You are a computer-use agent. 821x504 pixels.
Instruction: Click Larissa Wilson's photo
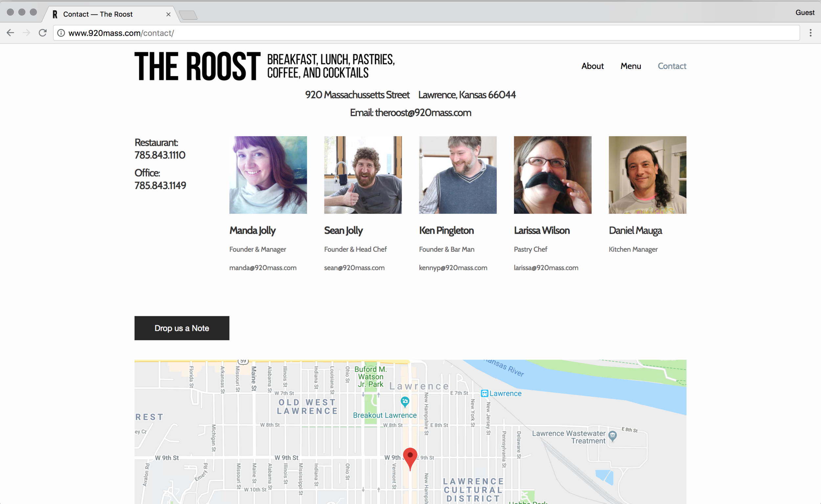[552, 175]
